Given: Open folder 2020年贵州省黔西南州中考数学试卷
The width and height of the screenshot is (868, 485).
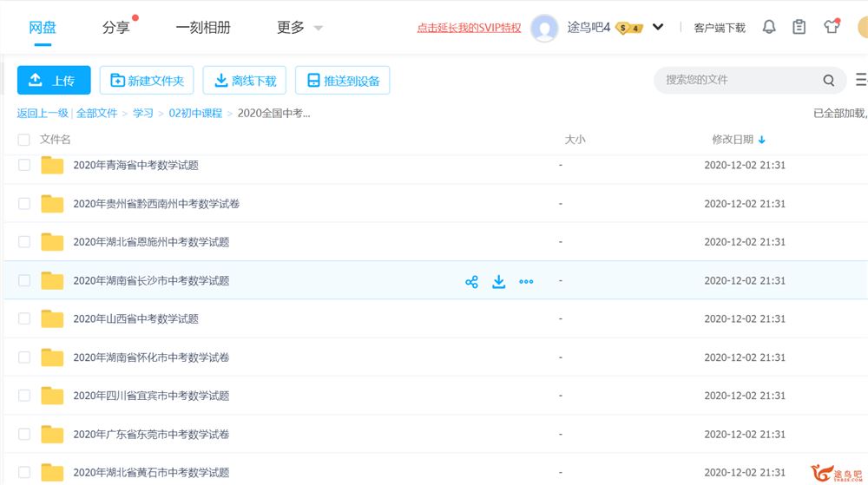Looking at the screenshot, I should click(156, 204).
